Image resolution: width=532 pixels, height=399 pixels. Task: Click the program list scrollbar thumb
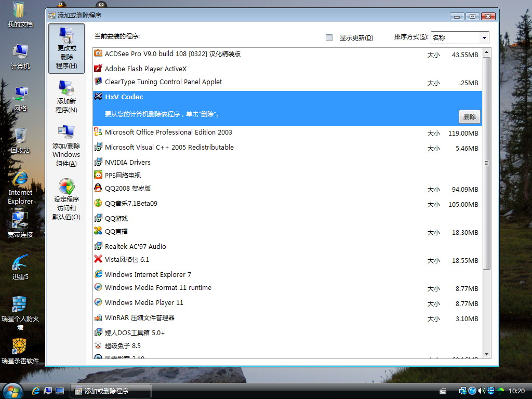(x=486, y=163)
